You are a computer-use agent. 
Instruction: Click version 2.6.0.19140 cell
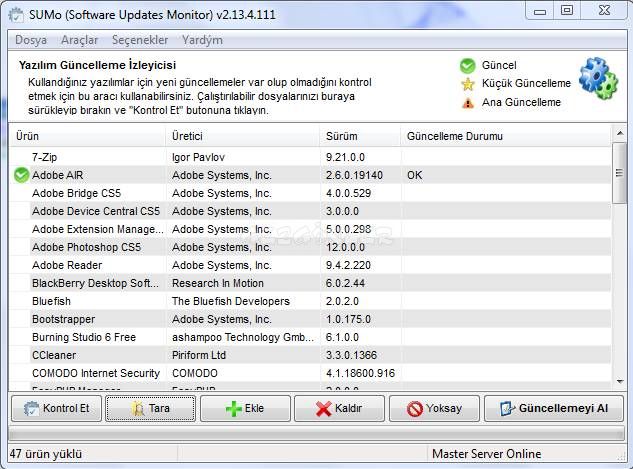click(354, 175)
